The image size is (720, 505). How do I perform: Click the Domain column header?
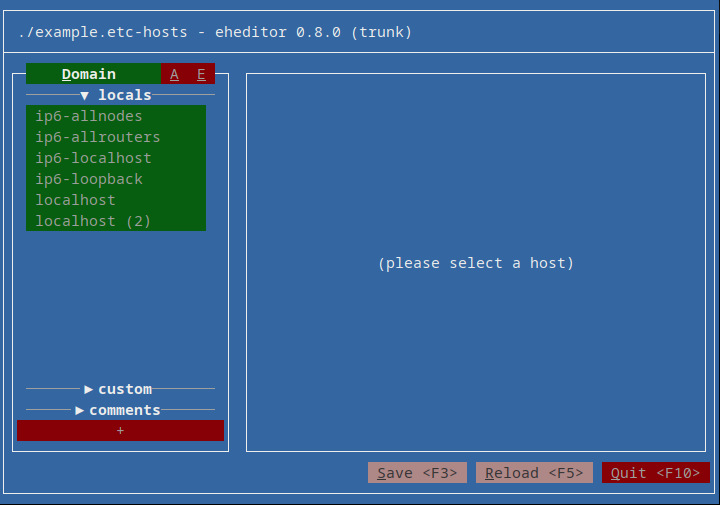click(93, 74)
